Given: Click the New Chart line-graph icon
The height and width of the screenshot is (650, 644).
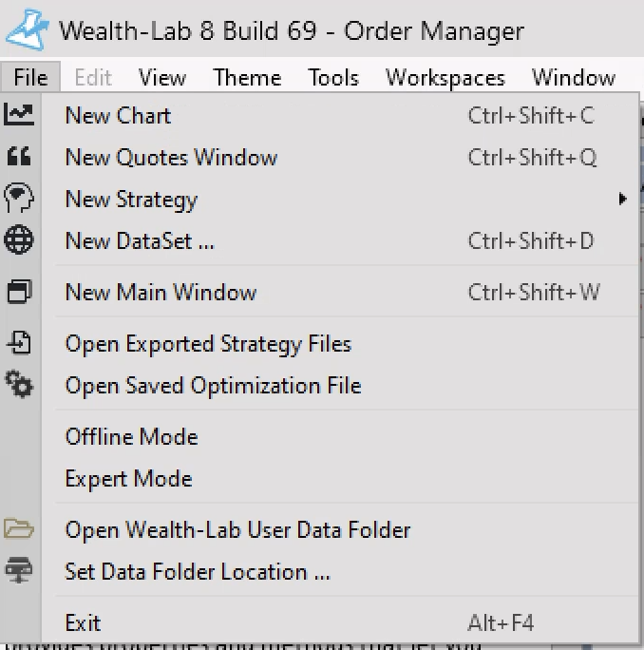Looking at the screenshot, I should coord(19,115).
